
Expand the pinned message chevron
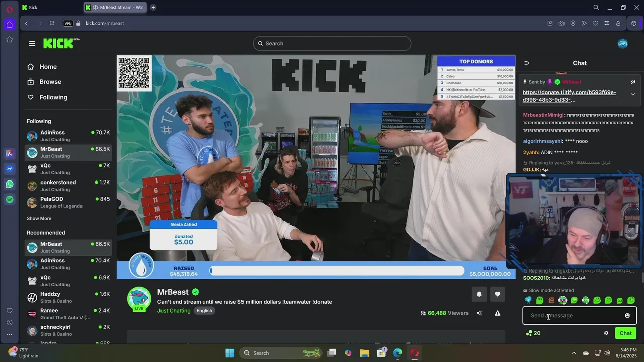pos(633,94)
